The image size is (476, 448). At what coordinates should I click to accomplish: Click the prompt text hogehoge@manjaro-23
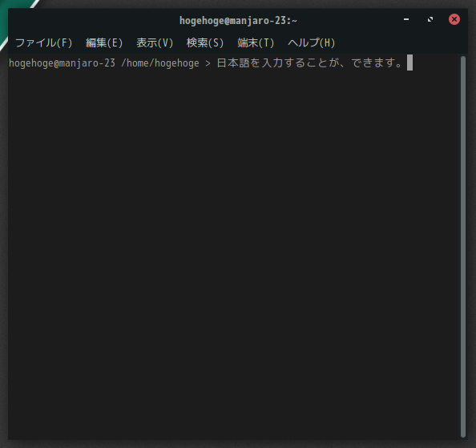62,63
